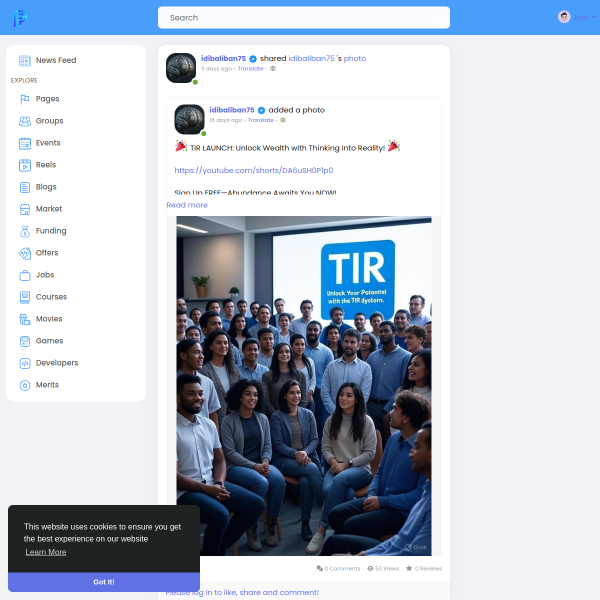Click the Groups icon in sidebar
The image size is (600, 600).
[x=25, y=121]
